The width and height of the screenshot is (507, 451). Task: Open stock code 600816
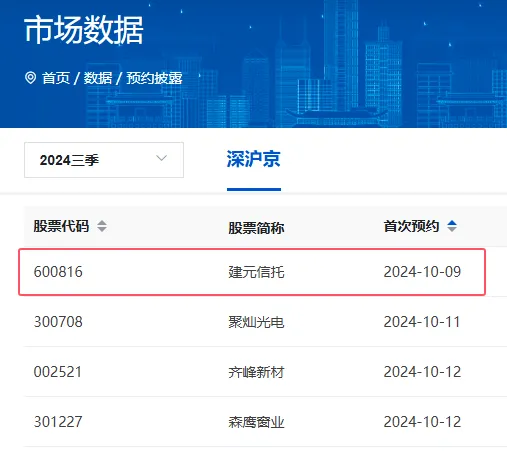point(58,272)
